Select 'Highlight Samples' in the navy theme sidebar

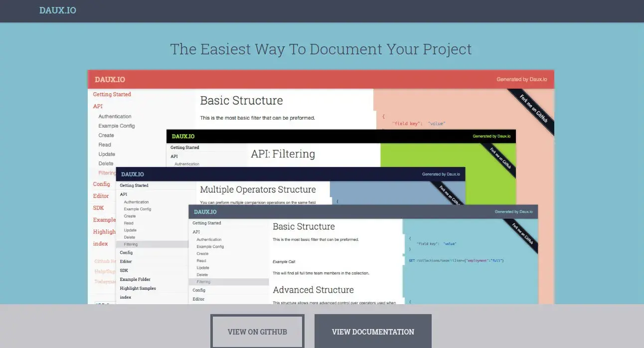tap(138, 288)
